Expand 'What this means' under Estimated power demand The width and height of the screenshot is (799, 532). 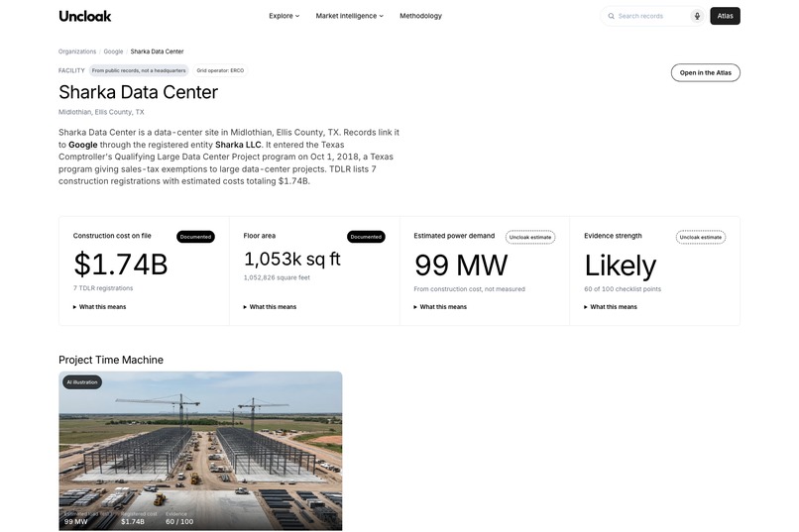pyautogui.click(x=440, y=307)
